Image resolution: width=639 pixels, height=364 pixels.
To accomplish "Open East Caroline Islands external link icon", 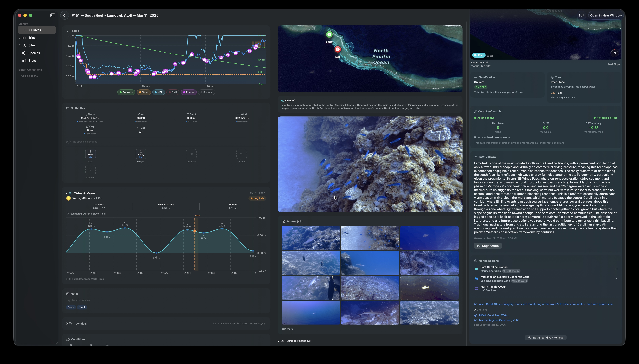I will pos(616,269).
